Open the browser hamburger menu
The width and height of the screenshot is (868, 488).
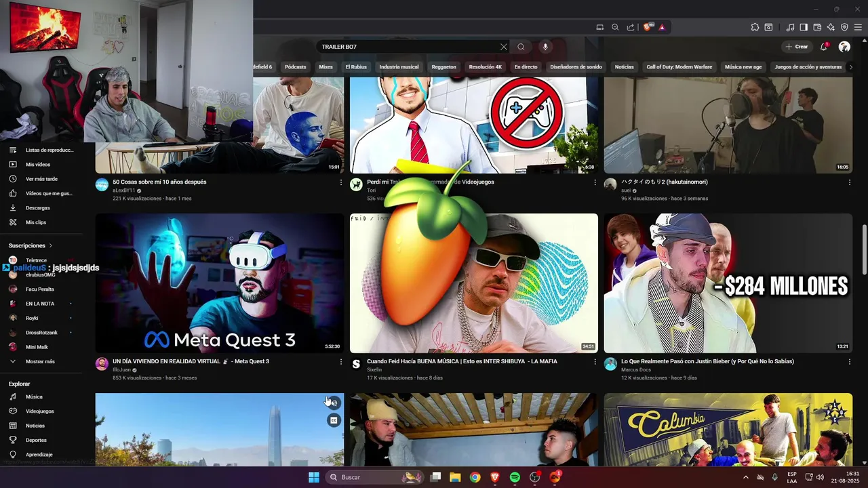pos(858,27)
